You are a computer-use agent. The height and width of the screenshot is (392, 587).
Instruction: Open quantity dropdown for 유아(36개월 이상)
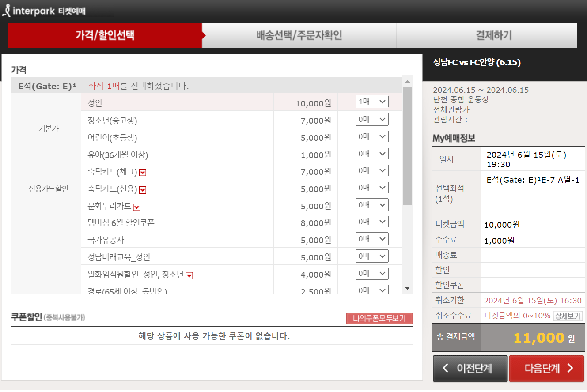[372, 154]
